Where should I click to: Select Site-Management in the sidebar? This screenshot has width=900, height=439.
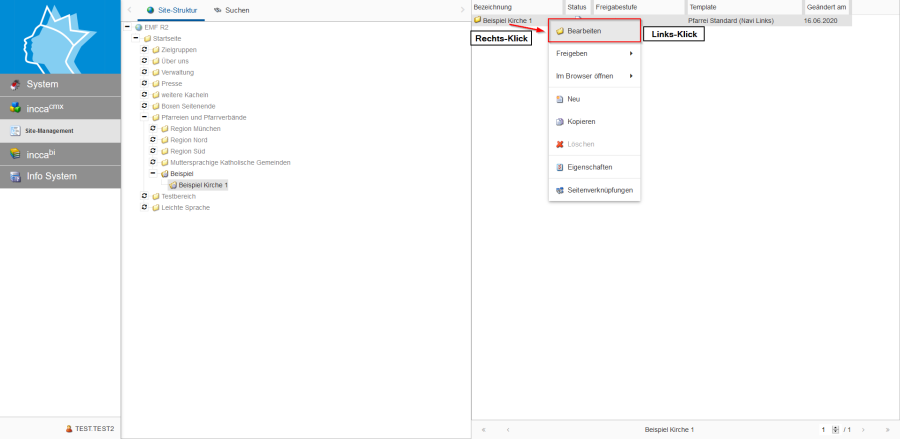click(x=60, y=130)
